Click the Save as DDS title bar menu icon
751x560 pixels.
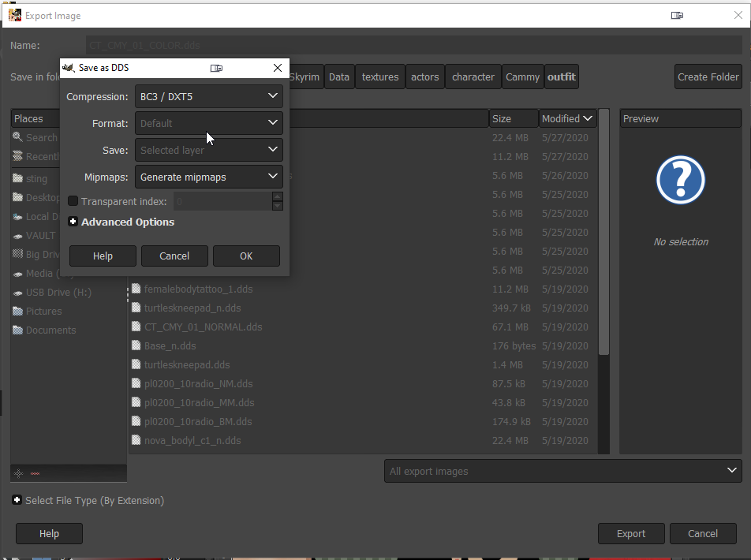(x=216, y=68)
